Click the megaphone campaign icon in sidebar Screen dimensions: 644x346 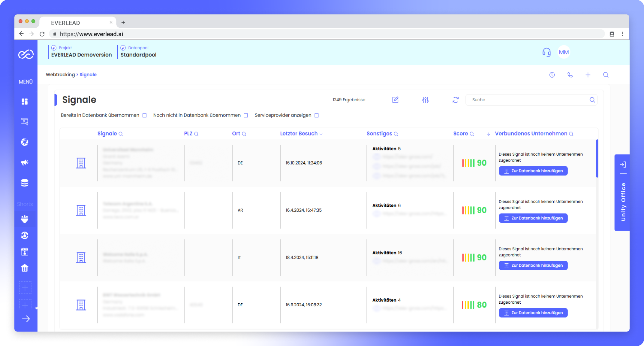[x=25, y=162]
